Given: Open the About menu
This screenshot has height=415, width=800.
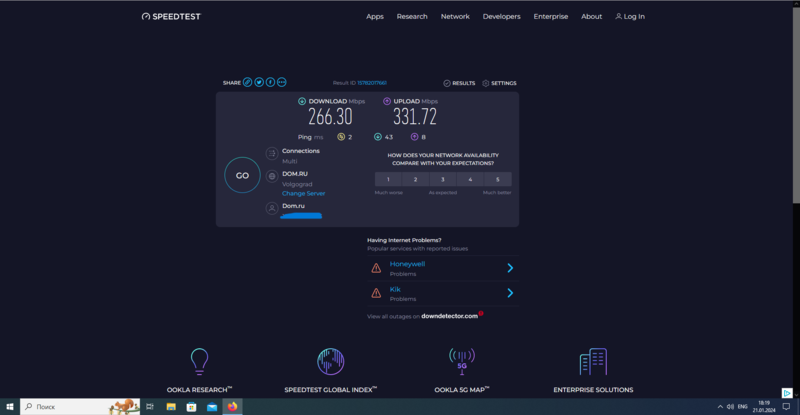Looking at the screenshot, I should [591, 16].
